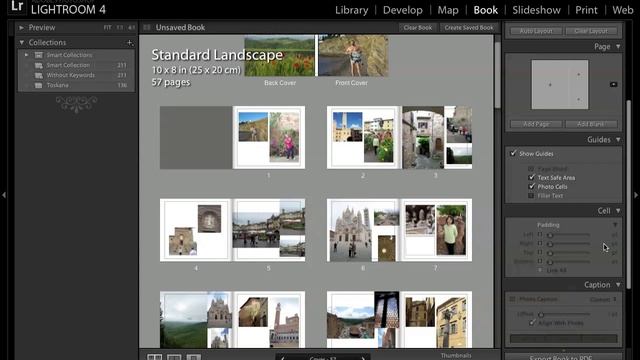Click the Auto Layout button
This screenshot has height=360, width=640.
point(536,31)
